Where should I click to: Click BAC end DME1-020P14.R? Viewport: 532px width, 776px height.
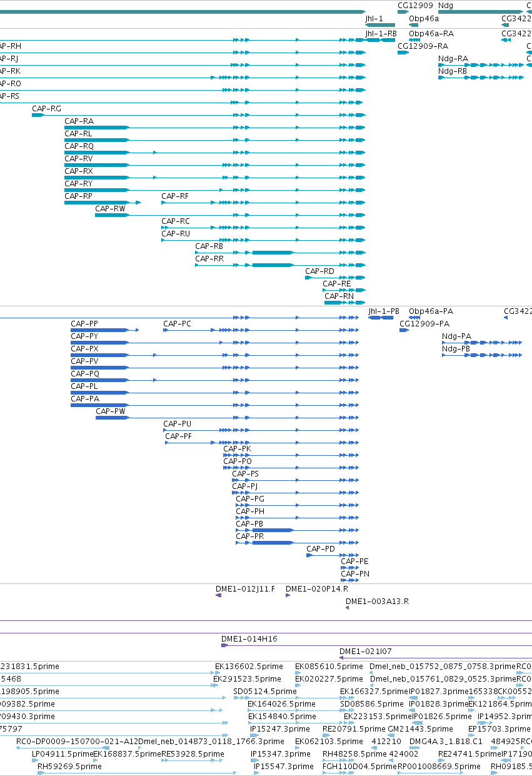tap(317, 588)
